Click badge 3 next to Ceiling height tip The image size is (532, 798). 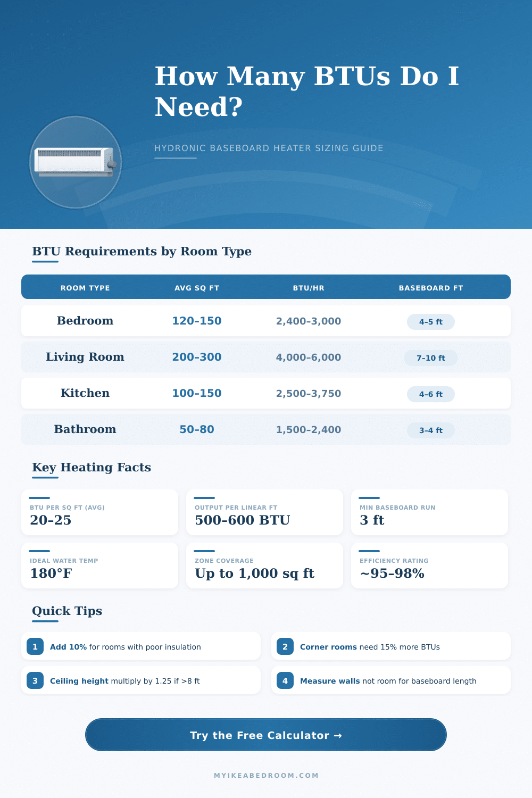35,680
